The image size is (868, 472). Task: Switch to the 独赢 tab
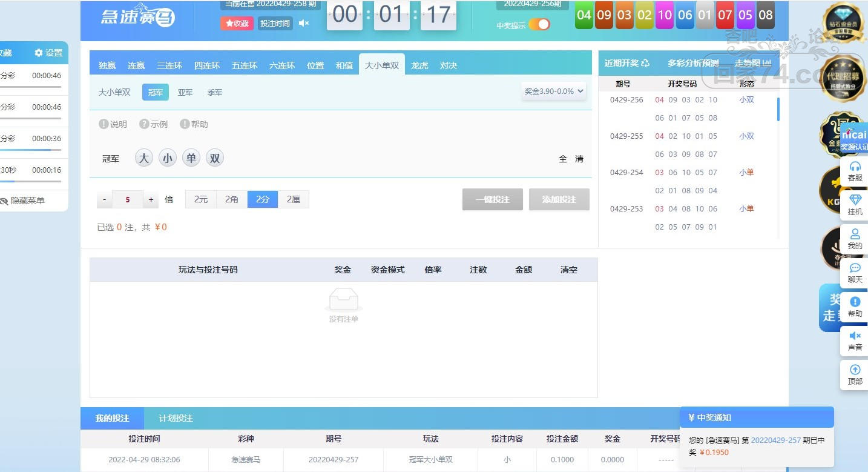pyautogui.click(x=107, y=65)
